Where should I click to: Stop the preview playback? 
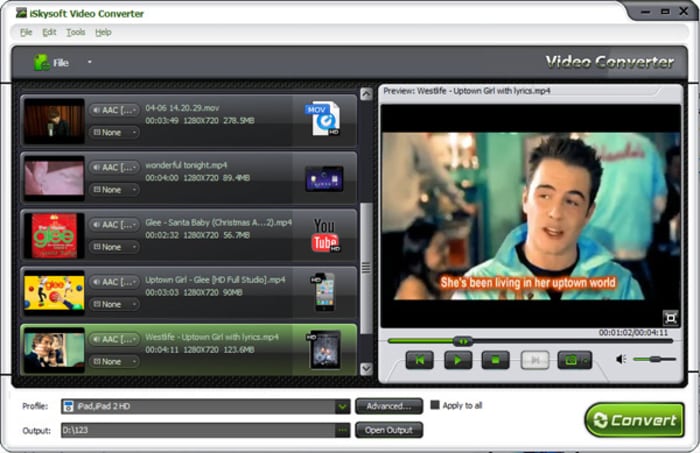(495, 360)
